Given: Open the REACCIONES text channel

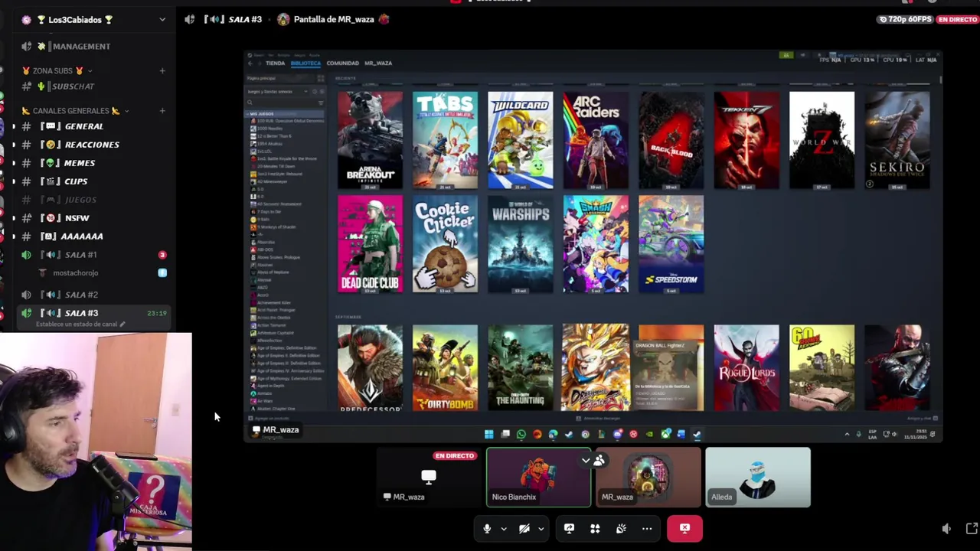Looking at the screenshot, I should [95, 145].
